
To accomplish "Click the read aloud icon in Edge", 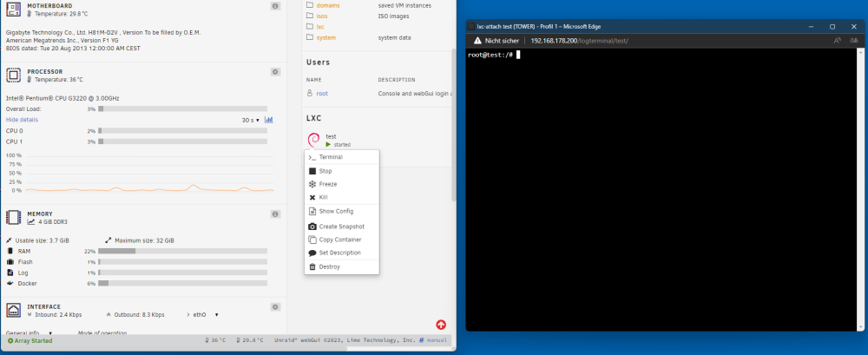I will coord(838,41).
